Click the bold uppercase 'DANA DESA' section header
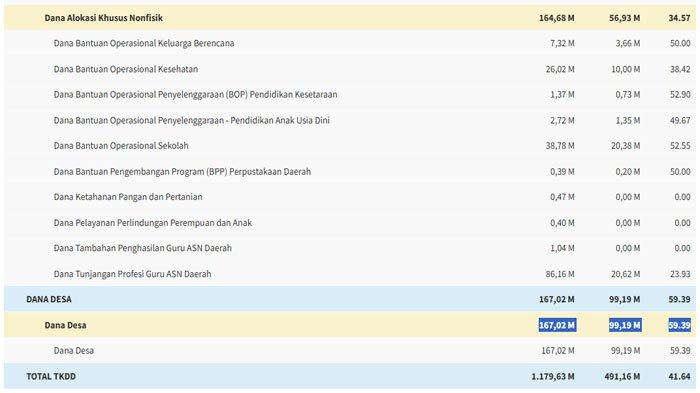 (x=49, y=299)
